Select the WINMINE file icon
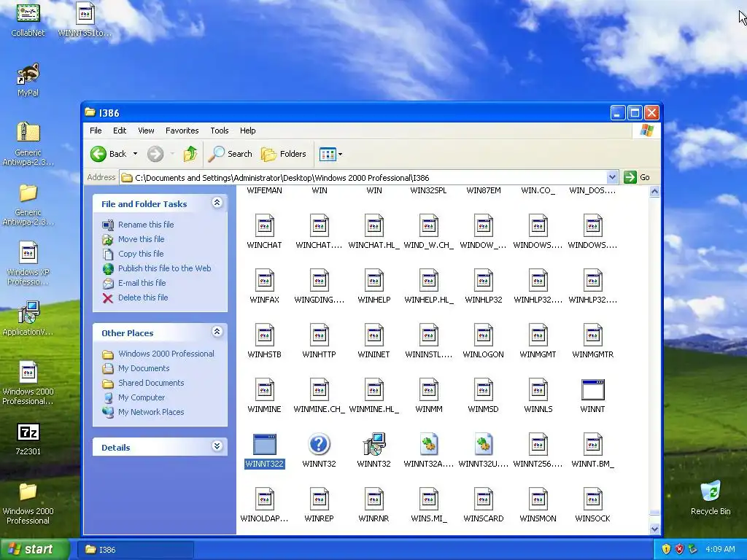This screenshot has height=560, width=747. click(264, 390)
